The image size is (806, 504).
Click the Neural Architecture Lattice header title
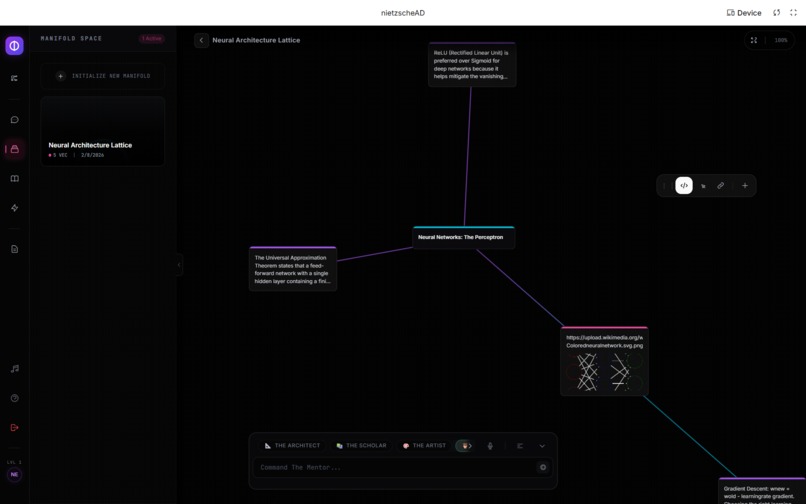point(256,40)
